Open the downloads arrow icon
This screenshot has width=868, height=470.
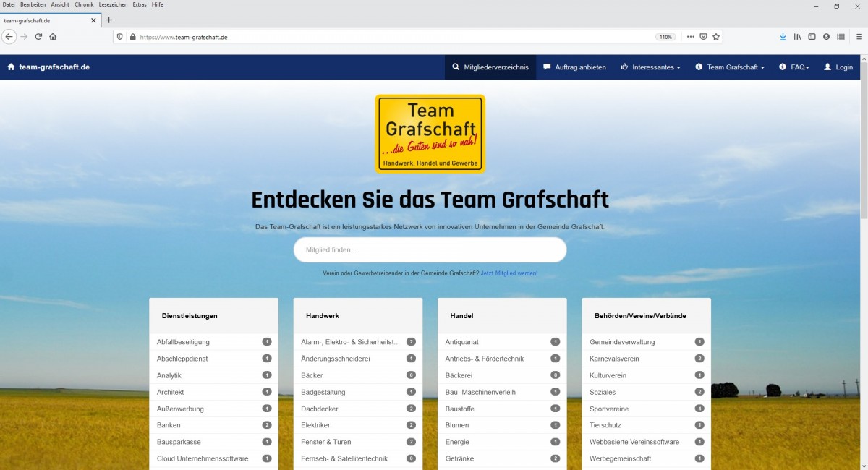click(x=783, y=37)
